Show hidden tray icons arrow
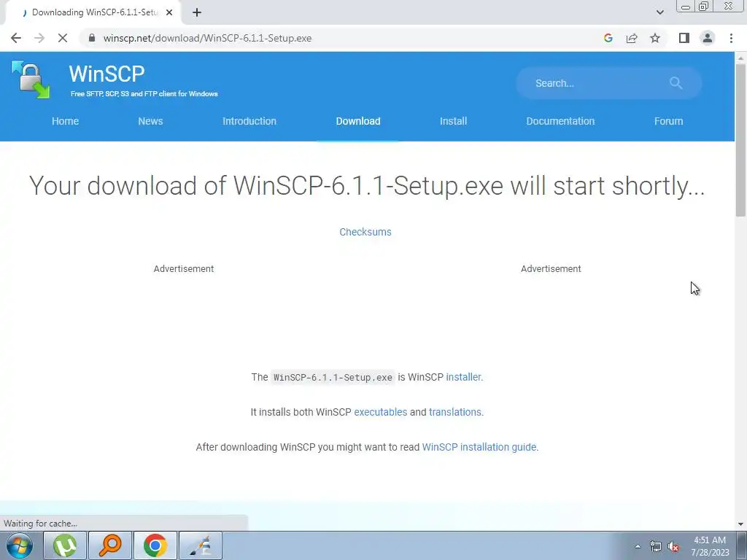 tap(638, 546)
